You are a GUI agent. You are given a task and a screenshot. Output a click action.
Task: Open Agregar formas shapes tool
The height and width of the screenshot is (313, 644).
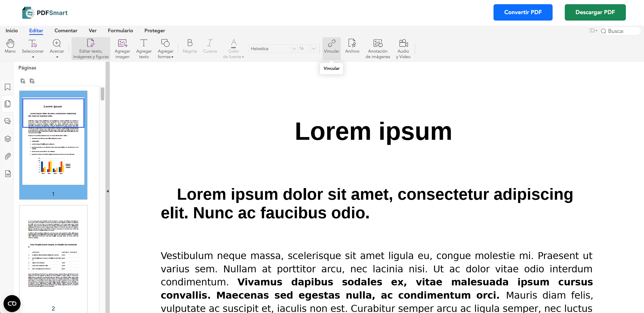(x=165, y=49)
